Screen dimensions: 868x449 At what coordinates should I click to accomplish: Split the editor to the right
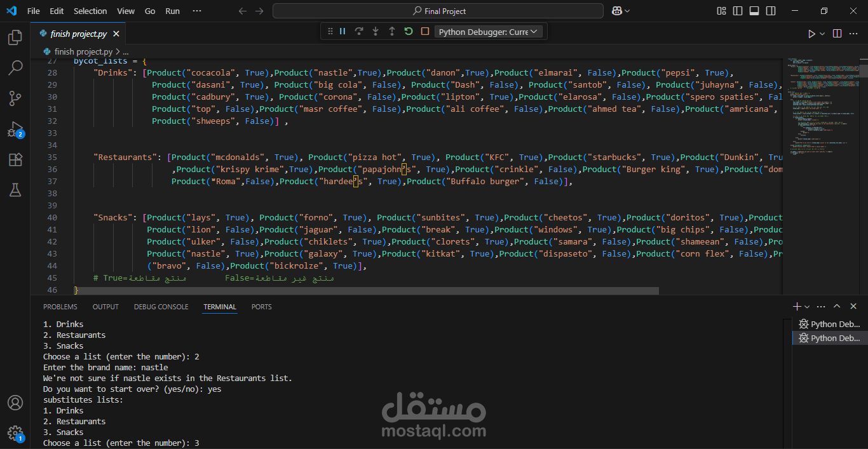837,34
